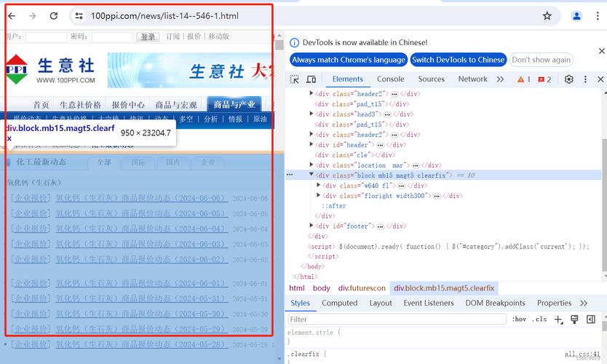This screenshot has width=607, height=364.
Task: Open the 商品与产业 navigation tab
Action: [x=234, y=104]
